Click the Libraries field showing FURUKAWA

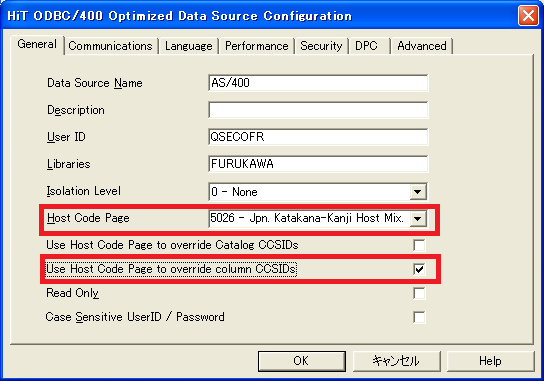[318, 164]
